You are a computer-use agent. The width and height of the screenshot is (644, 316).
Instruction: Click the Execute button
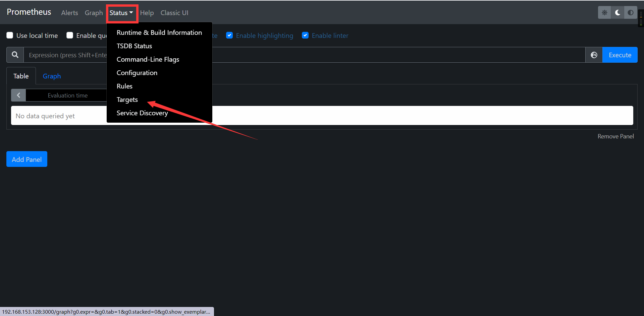click(620, 55)
